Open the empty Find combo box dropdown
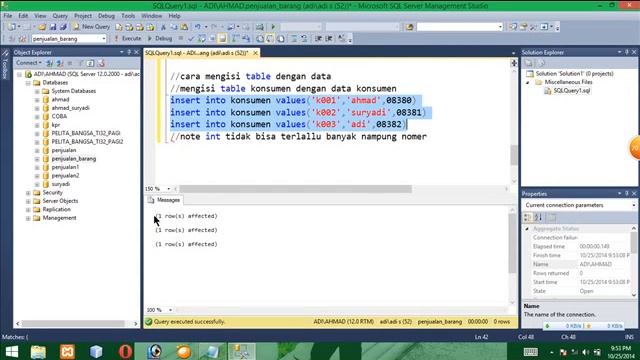640x360 pixels. [x=500, y=27]
